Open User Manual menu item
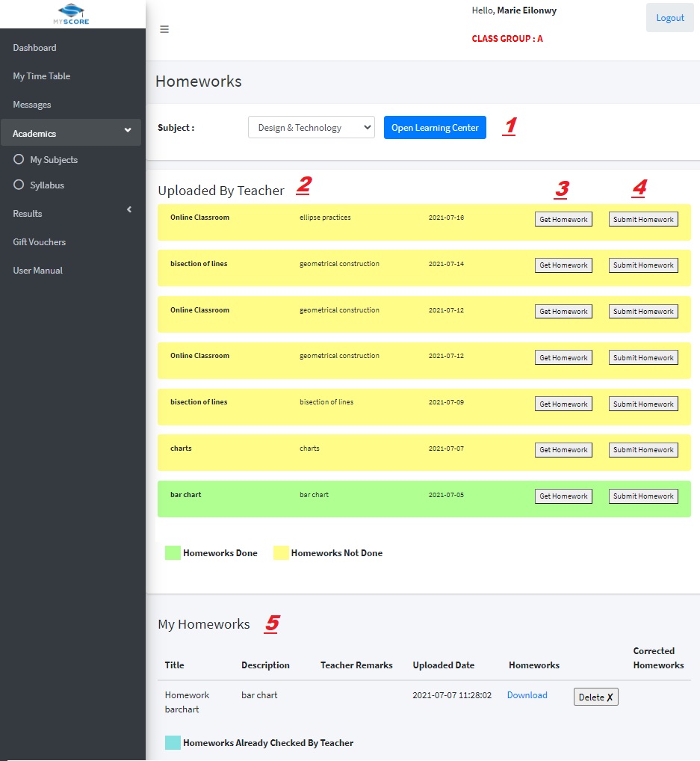700x761 pixels. [x=37, y=271]
